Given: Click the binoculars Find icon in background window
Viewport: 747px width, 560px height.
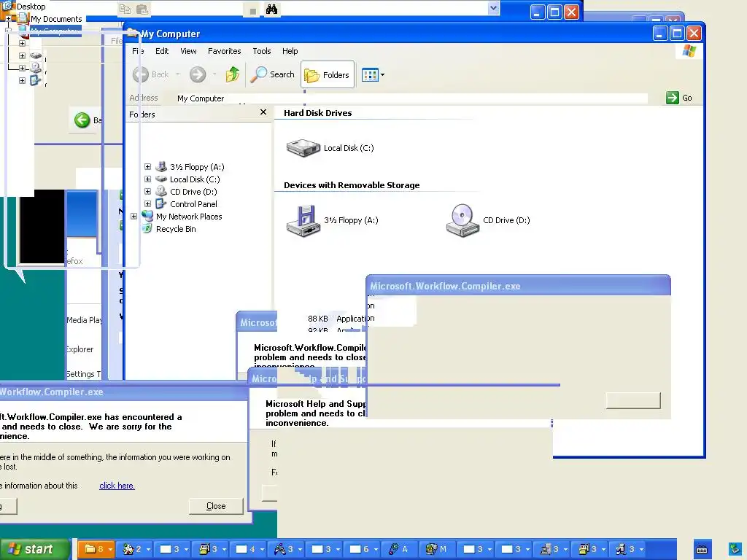Looking at the screenshot, I should (271, 9).
